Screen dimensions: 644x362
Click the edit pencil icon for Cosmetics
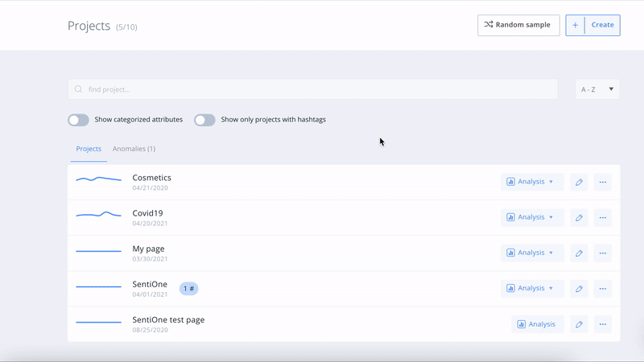click(x=579, y=182)
